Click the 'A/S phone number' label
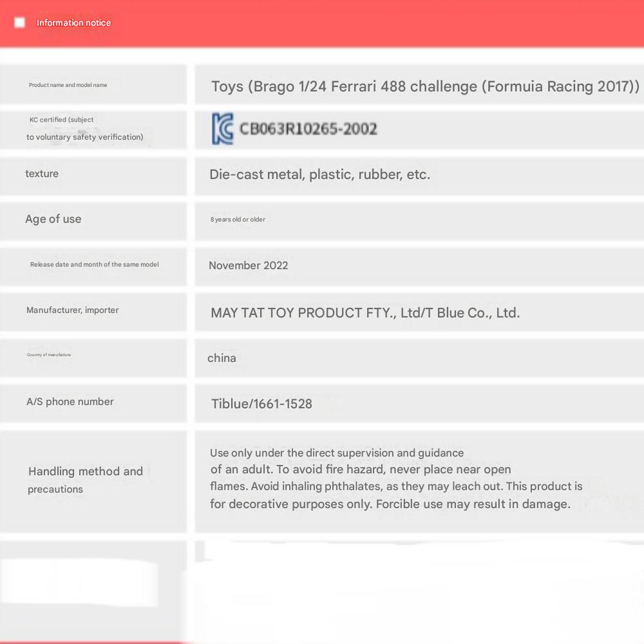 click(70, 402)
